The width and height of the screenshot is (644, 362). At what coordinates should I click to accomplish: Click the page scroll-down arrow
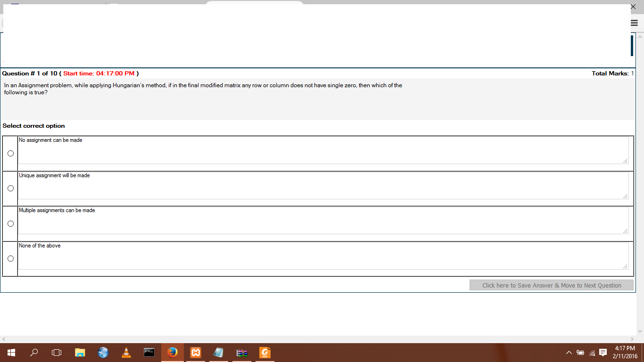pyautogui.click(x=640, y=331)
